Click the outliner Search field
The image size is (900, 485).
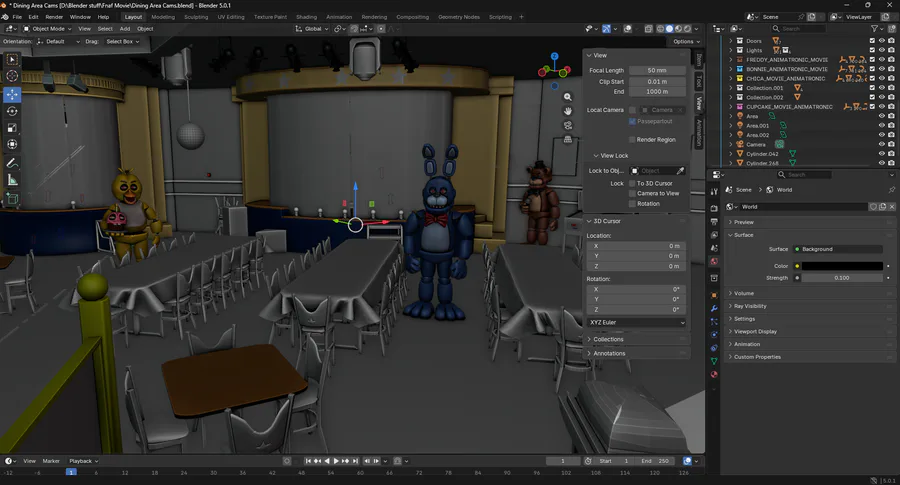tap(798, 29)
